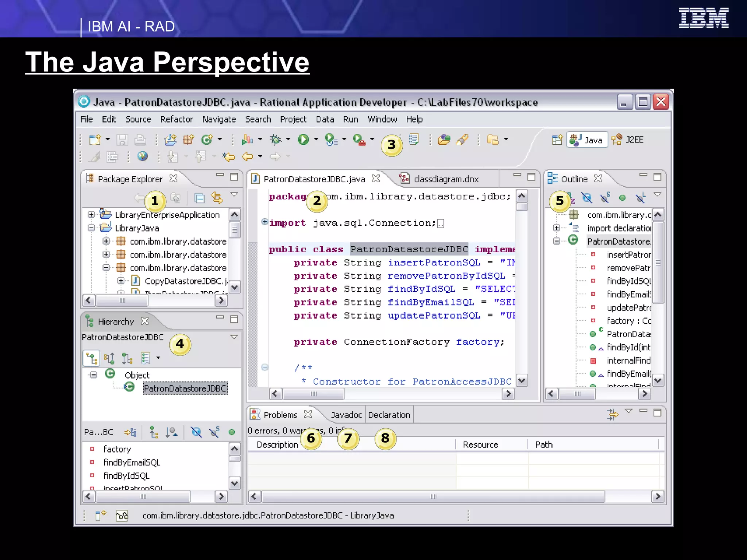Viewport: 747px width, 560px height.
Task: Select PatronDatastoreJDBC in Hierarchy tree
Action: coord(185,388)
